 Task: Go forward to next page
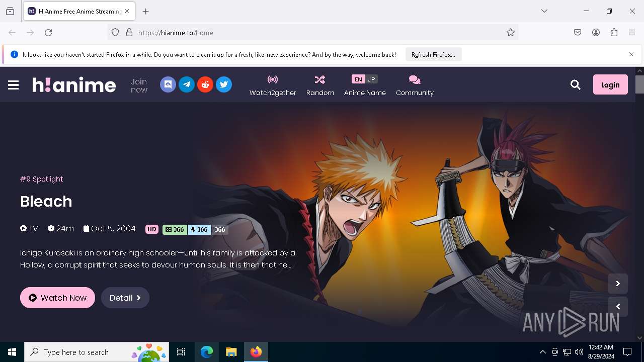point(30,33)
